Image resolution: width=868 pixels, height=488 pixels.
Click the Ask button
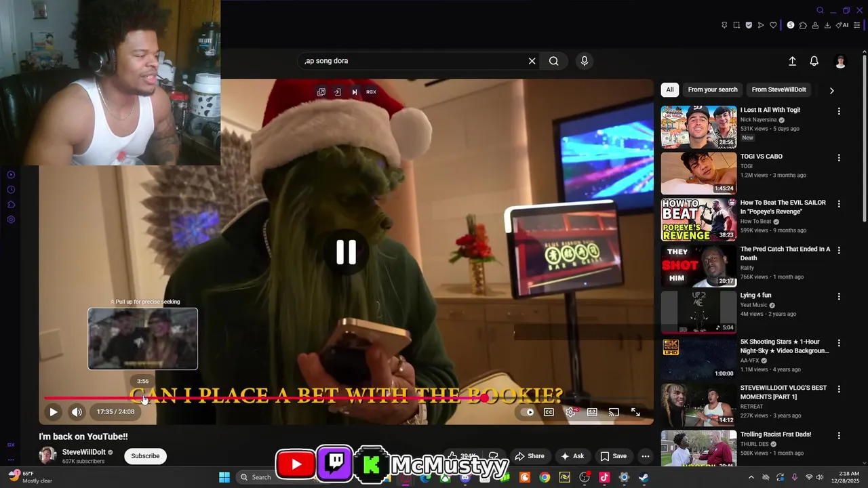[572, 456]
